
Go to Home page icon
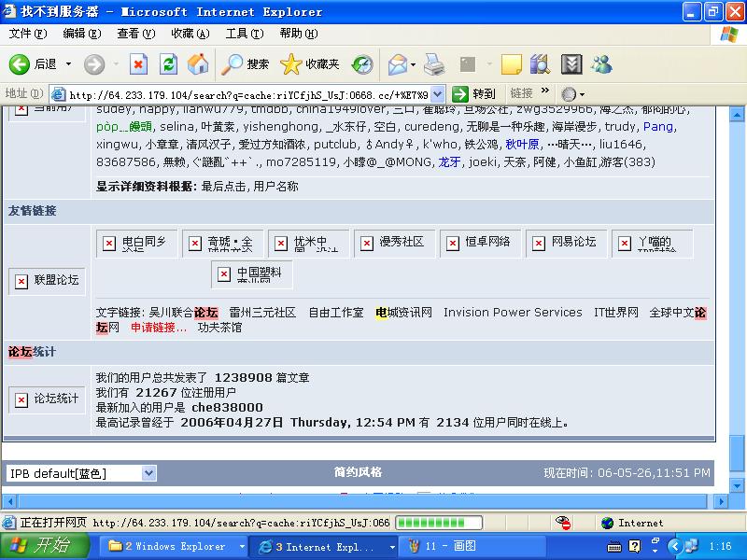pos(198,64)
